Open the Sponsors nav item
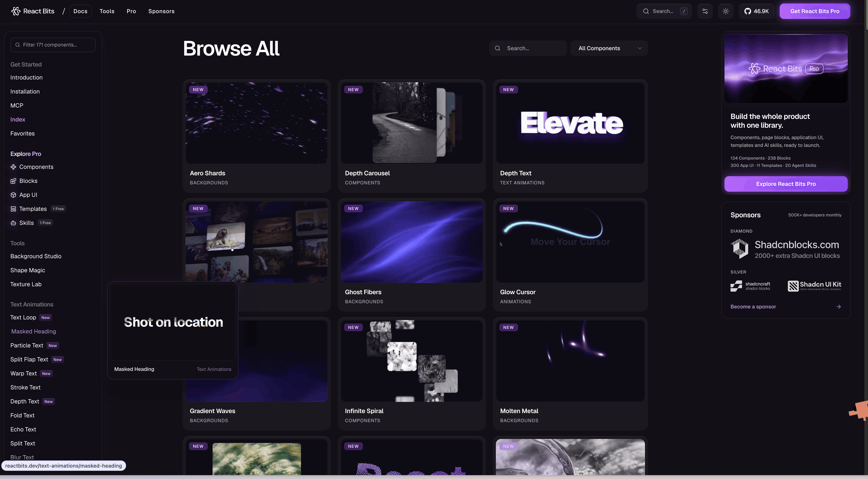Image resolution: width=868 pixels, height=479 pixels. (161, 11)
